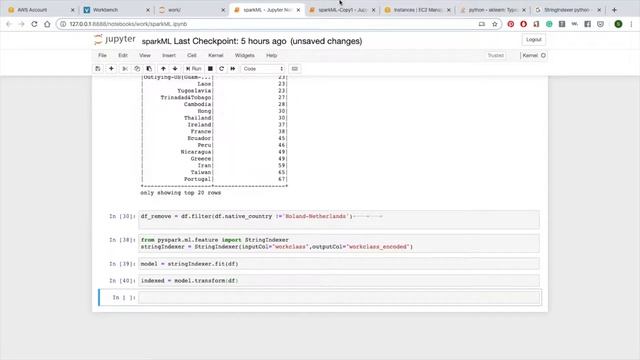The width and height of the screenshot is (640, 360).
Task: Open the command palette keyboard icon
Action: [295, 69]
